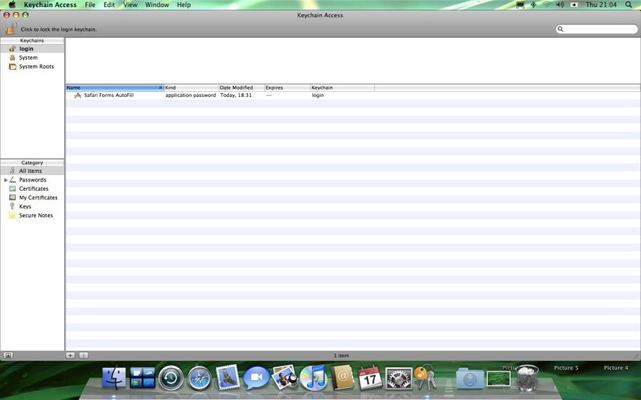This screenshot has height=400, width=641.
Task: Launch Mail from the Dock
Action: click(x=228, y=377)
